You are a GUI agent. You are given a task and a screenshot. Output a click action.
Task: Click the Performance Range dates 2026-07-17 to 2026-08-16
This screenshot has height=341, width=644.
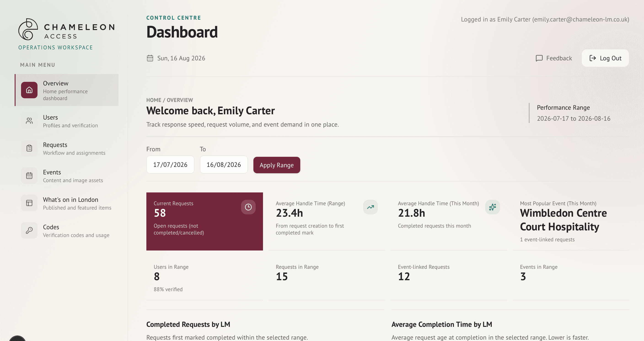[x=574, y=118]
